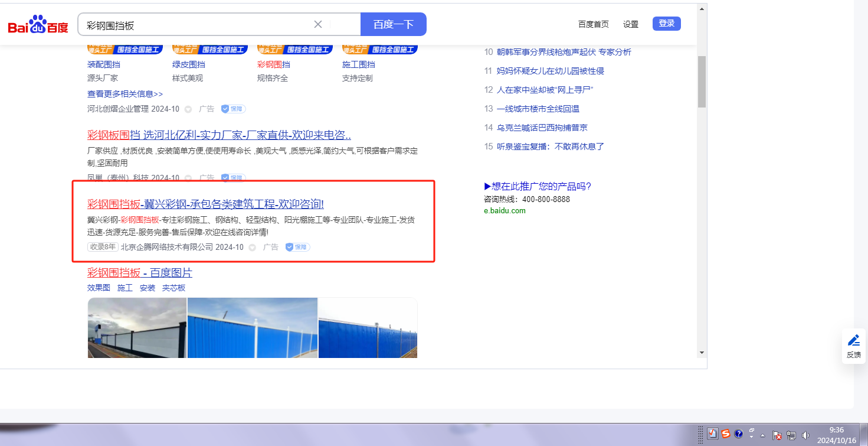Expand the dropdown arrow beside 河北创熠企业管理 2024-10

[x=188, y=109]
